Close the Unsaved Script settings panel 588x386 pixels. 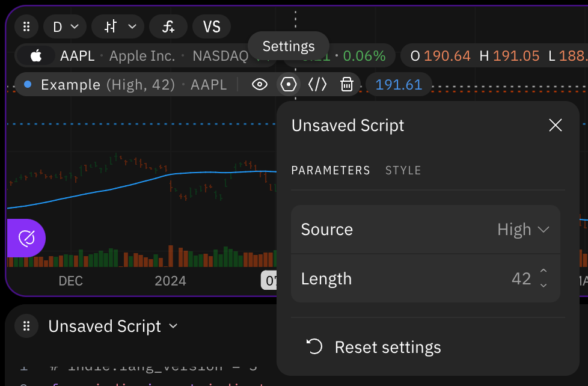pos(556,125)
